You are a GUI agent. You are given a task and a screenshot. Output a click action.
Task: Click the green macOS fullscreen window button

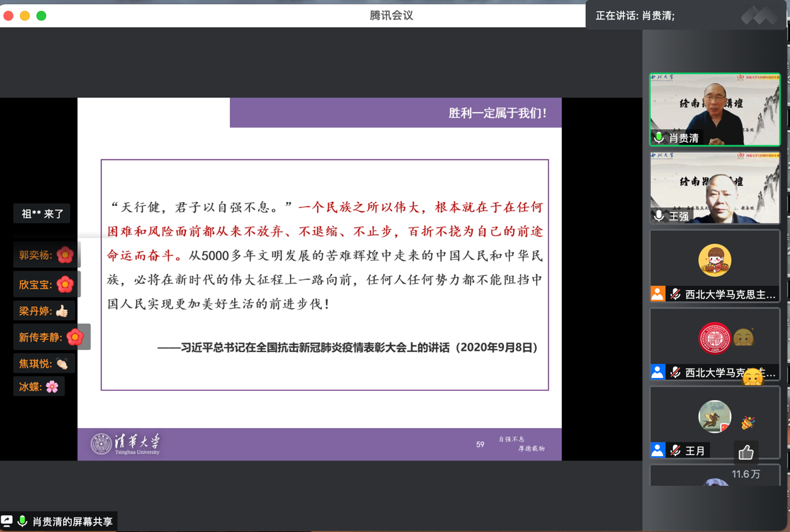[x=41, y=15]
